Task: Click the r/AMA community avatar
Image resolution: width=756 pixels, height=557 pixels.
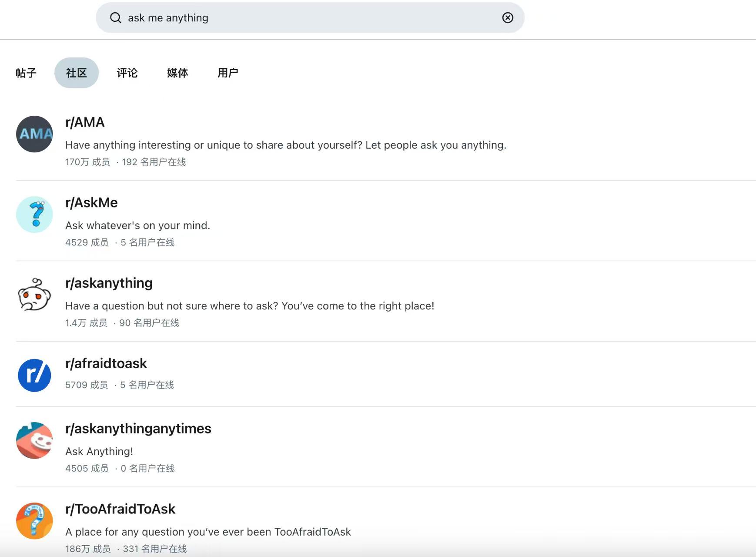Action: (x=34, y=134)
